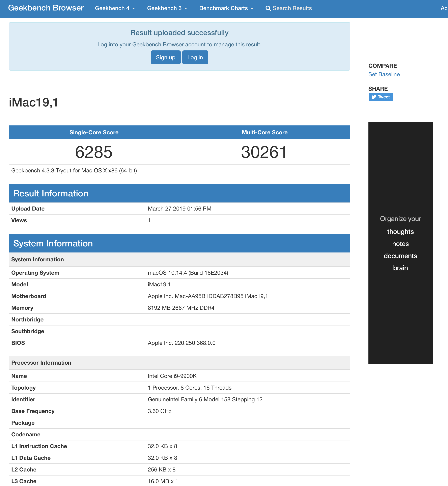The image size is (448, 486).
Task: Click the Multi-Core Score value 30261
Action: click(x=264, y=152)
